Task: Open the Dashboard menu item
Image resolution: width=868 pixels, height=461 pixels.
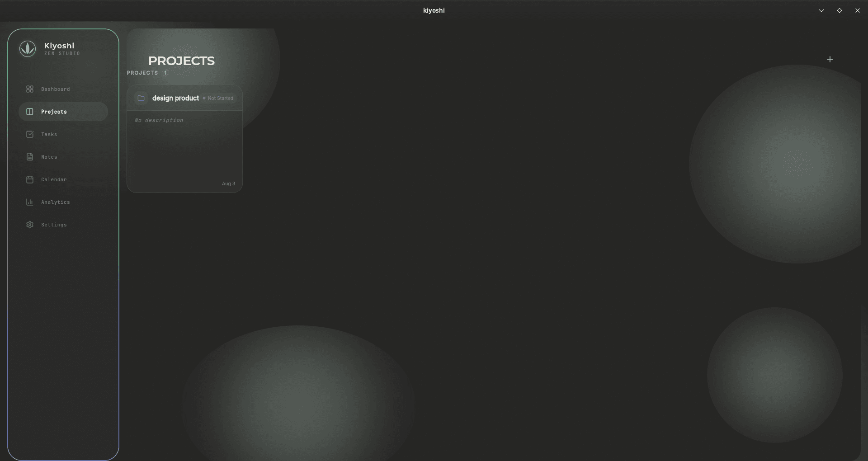Action: coord(63,89)
